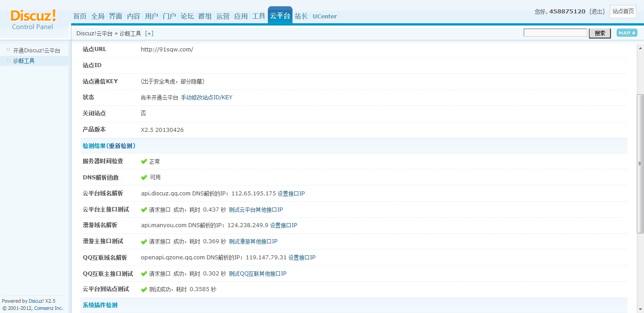Screen dimensions: 644x313
Task: Switch to the 工具 tab
Action: (259, 16)
